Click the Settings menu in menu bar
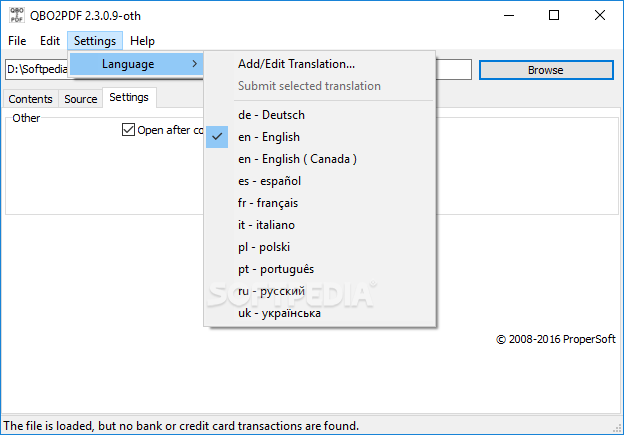The width and height of the screenshot is (624, 435). [x=95, y=41]
